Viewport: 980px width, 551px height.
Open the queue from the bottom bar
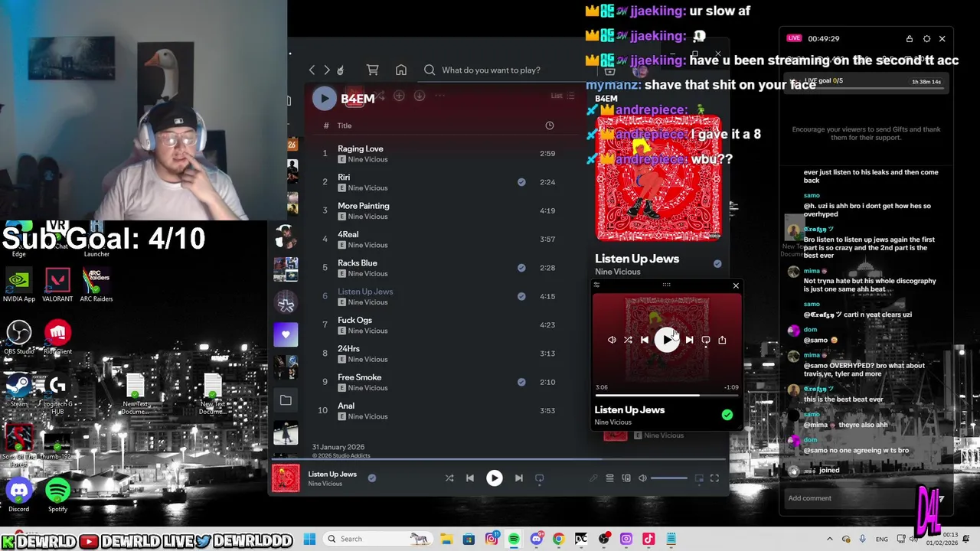point(609,478)
